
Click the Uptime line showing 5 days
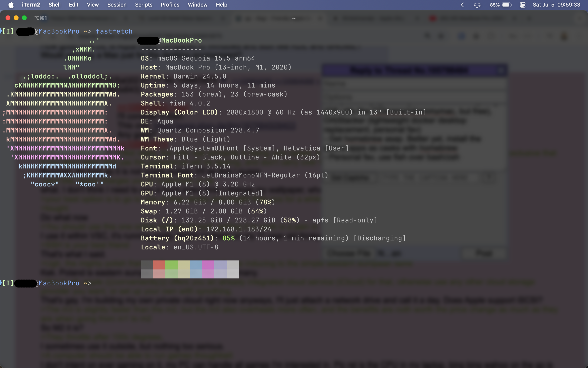(x=208, y=85)
